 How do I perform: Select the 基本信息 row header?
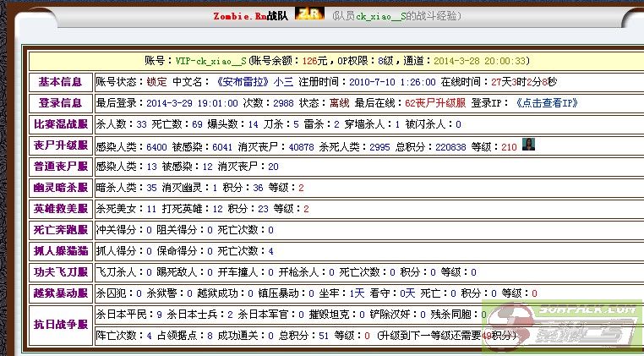[x=60, y=82]
